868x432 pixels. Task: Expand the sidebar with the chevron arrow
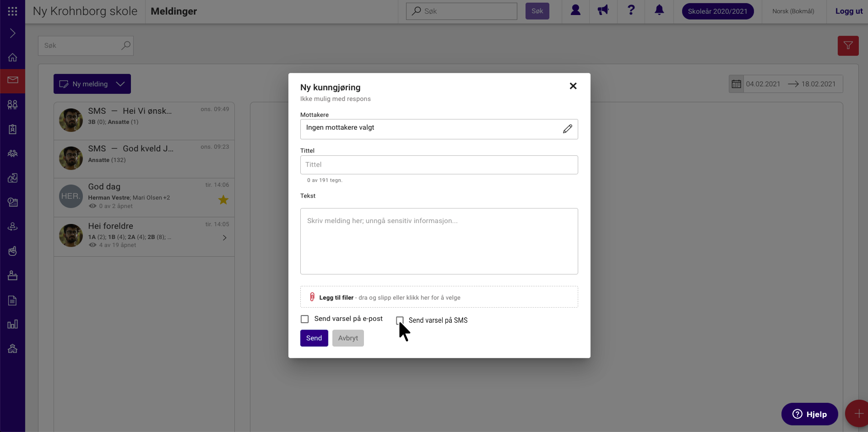point(13,33)
